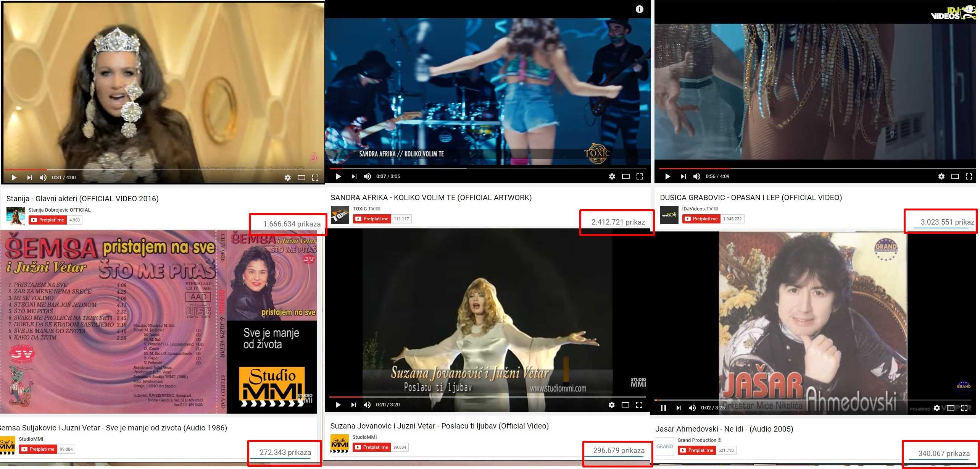Mute volume on Jasar Ahmedovski video

coord(692,408)
